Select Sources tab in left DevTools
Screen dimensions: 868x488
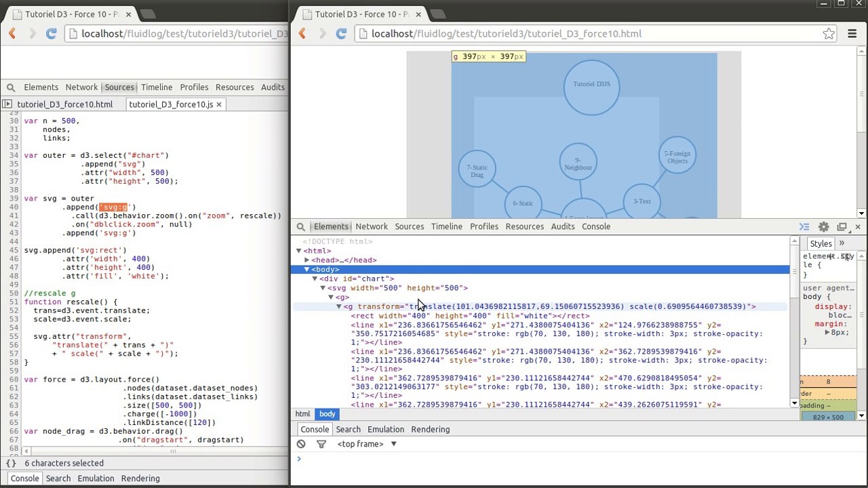pos(119,87)
